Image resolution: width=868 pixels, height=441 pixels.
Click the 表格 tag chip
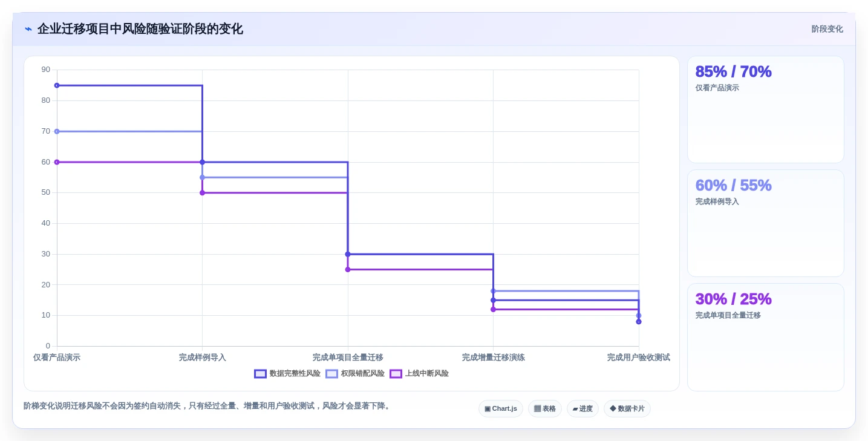tap(545, 409)
